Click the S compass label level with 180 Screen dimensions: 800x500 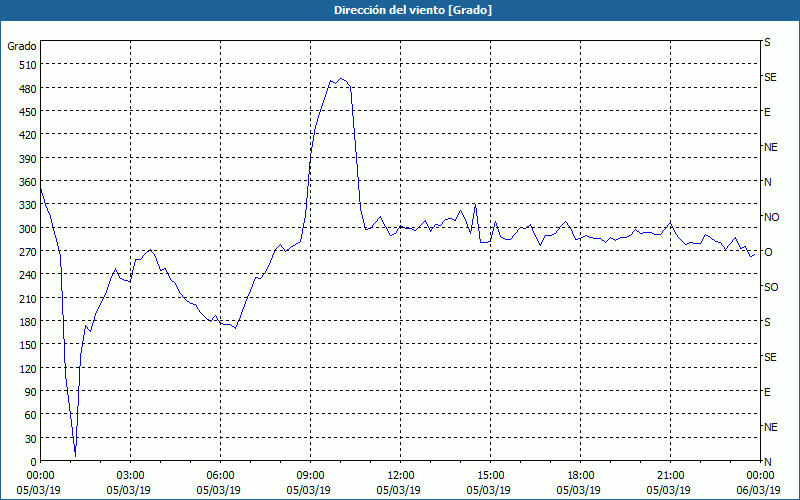(767, 322)
